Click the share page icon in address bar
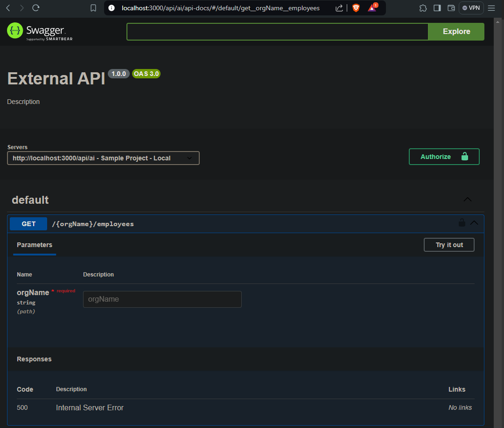Screen dimensions: 504x428 pyautogui.click(x=339, y=8)
